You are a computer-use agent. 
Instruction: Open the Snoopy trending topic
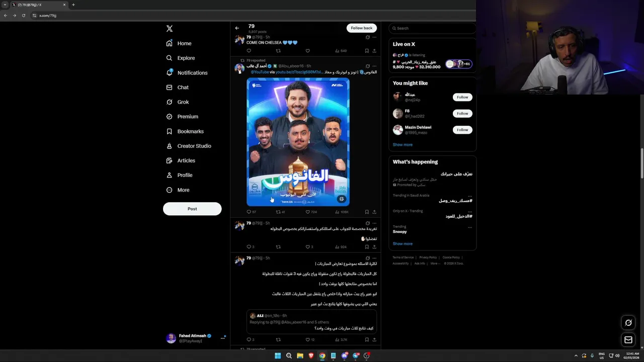(x=400, y=232)
